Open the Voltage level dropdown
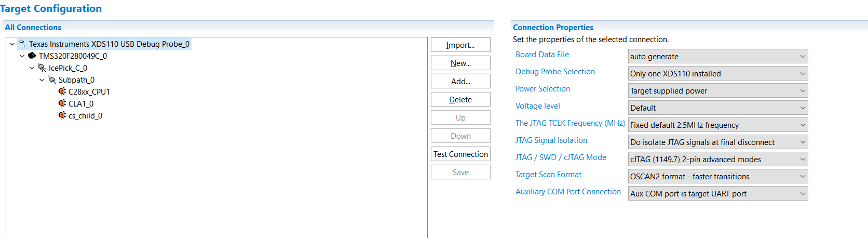The image size is (868, 238). [718, 108]
